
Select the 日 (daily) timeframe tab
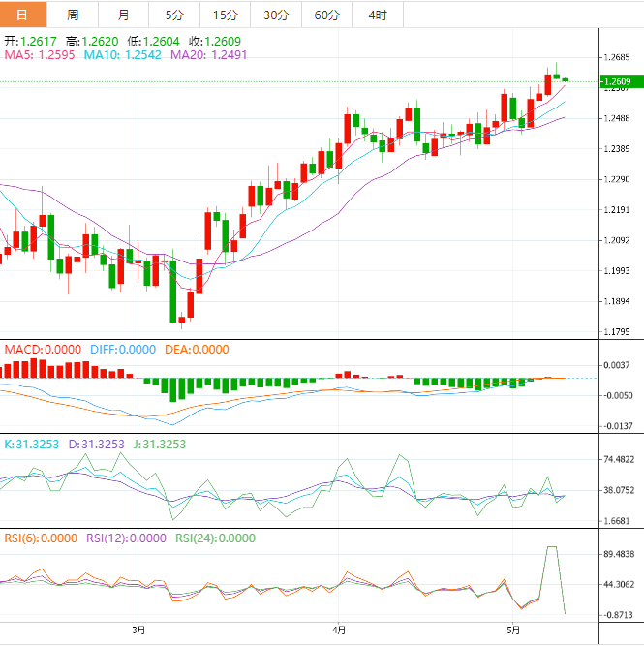[24, 15]
